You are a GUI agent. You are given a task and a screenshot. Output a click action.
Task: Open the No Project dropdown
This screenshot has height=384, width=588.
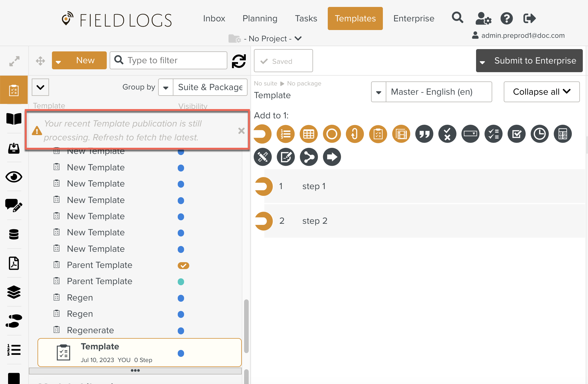[268, 38]
